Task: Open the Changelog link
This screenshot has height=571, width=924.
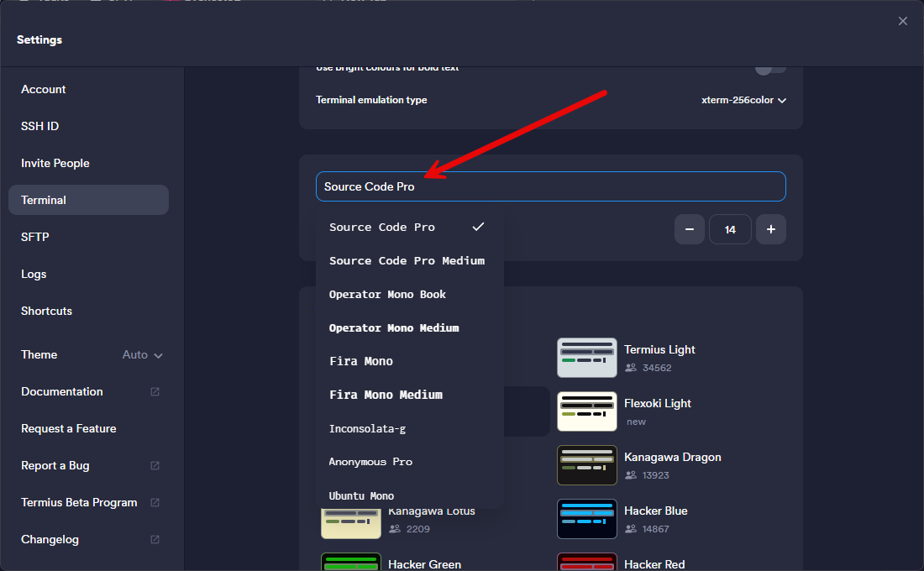Action: 50,540
